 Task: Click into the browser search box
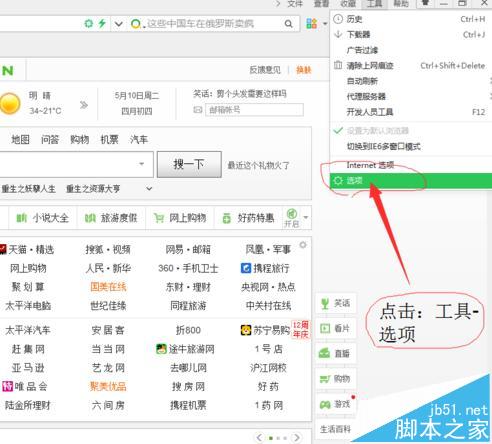213,24
